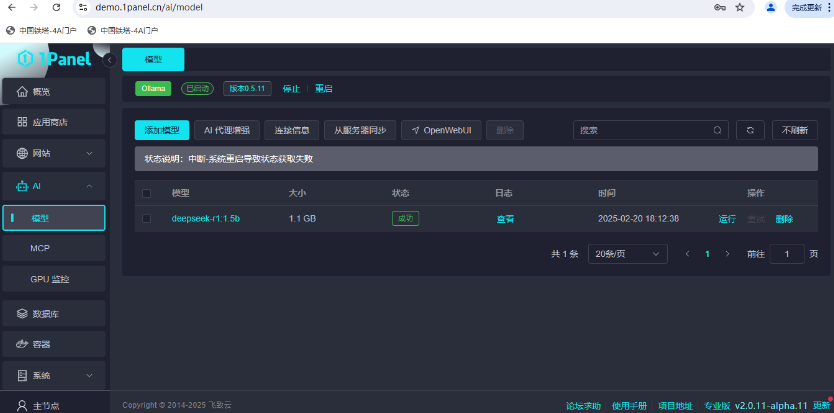Viewport: 834px width, 413px height.
Task: Expand the 系统 sidebar menu
Action: (52, 375)
